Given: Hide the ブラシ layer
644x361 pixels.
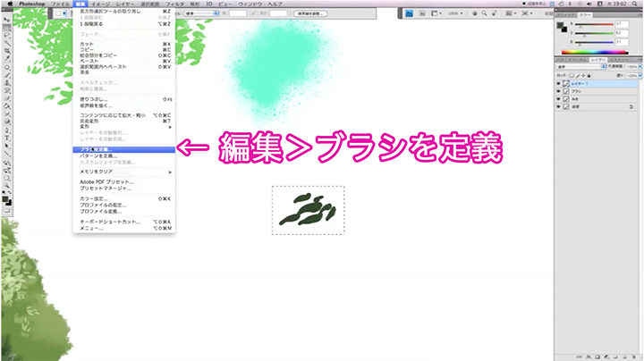Looking at the screenshot, I should [558, 91].
